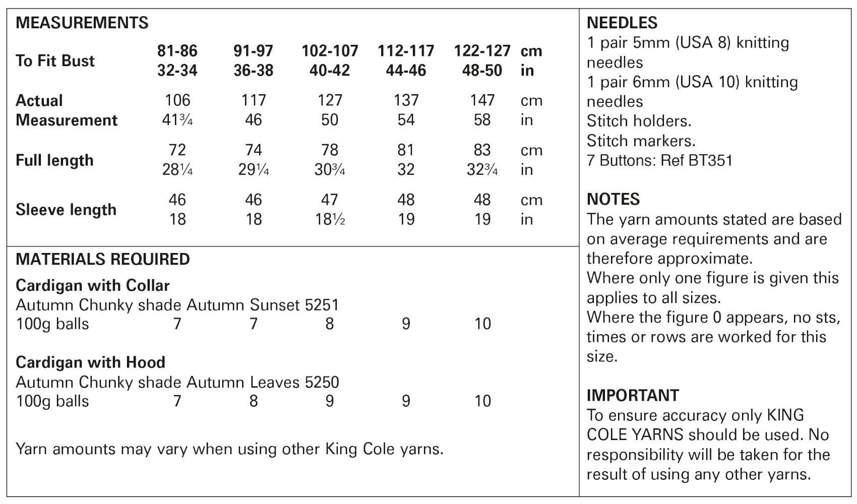Select the Cardigan with Hood heading
The width and height of the screenshot is (857, 504).
tap(91, 362)
